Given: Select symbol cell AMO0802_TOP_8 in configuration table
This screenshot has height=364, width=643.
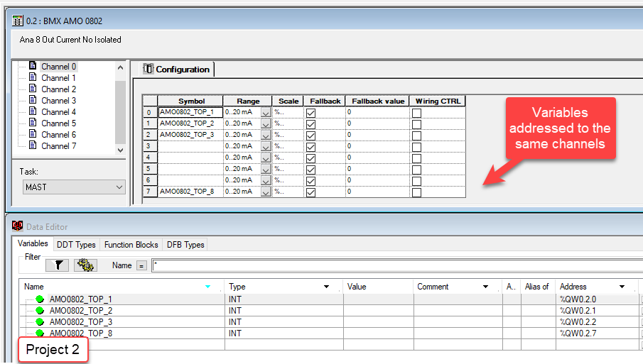Looking at the screenshot, I should tap(190, 192).
